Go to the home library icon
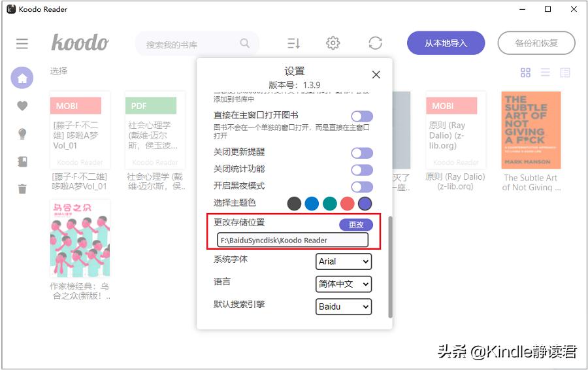This screenshot has width=588, height=370. pyautogui.click(x=22, y=78)
